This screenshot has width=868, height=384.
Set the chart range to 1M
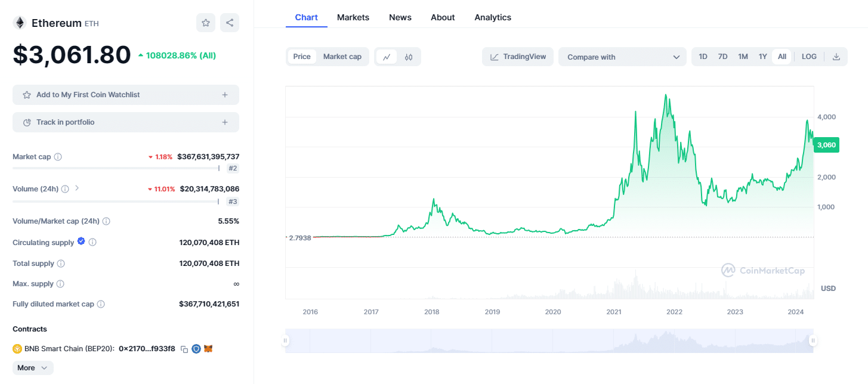pyautogui.click(x=743, y=57)
